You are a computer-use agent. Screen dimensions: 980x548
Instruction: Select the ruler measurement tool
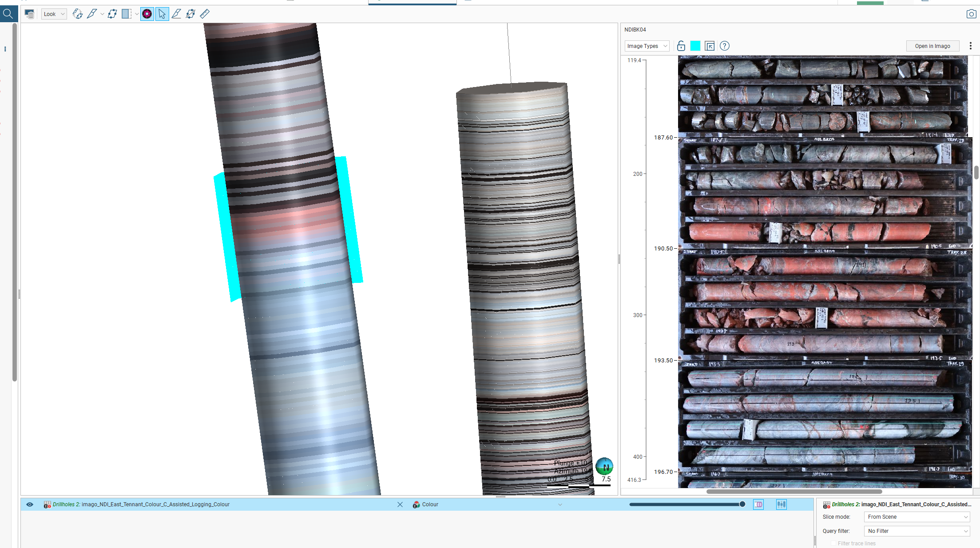[x=205, y=14]
